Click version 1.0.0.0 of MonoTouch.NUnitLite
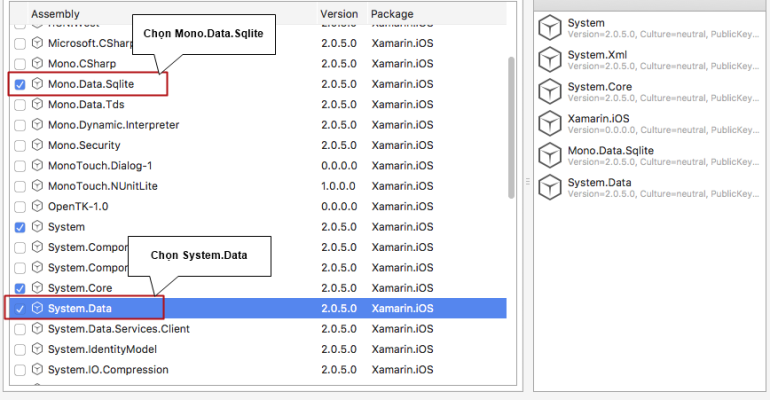The height and width of the screenshot is (400, 770). pyautogui.click(x=339, y=186)
